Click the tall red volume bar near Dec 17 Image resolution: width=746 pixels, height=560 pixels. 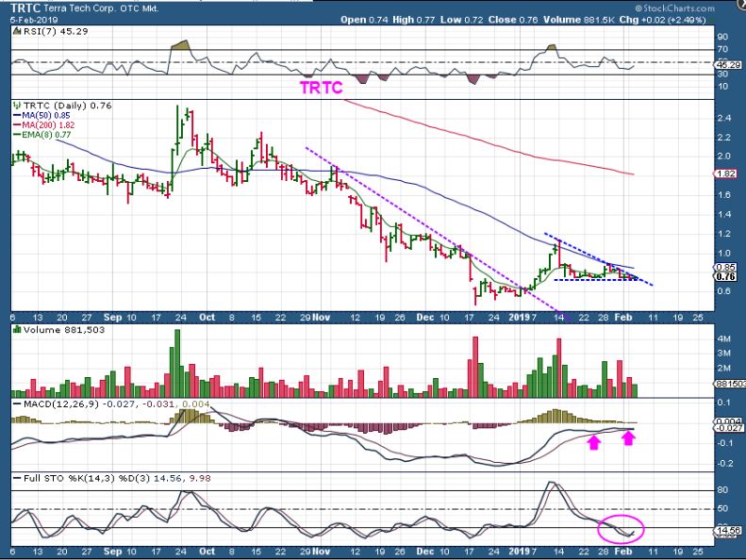click(474, 367)
